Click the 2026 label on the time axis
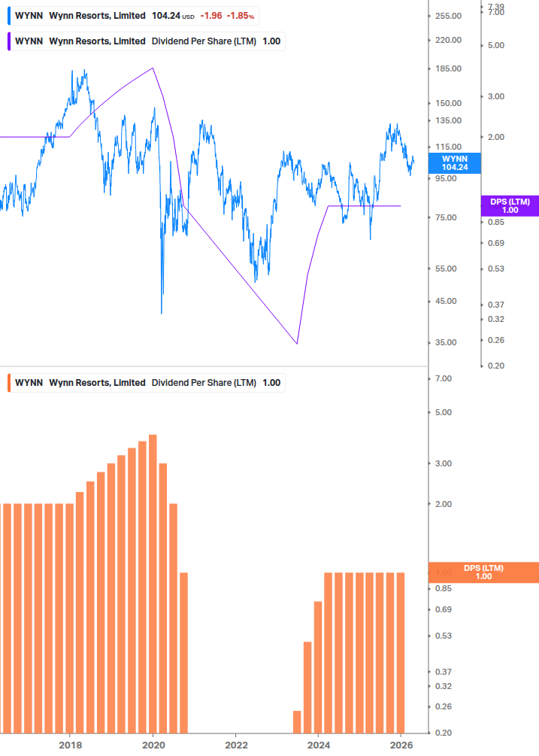Viewport: 539px width, 756px height. tap(401, 745)
